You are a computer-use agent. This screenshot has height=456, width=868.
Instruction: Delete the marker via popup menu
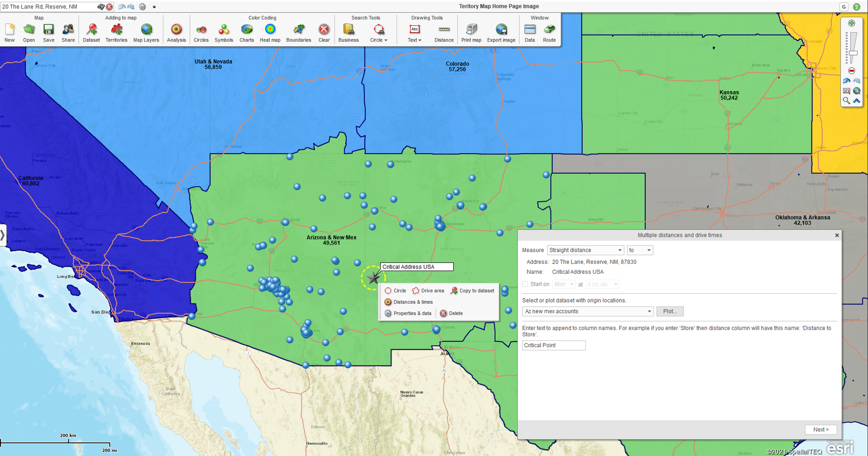(451, 313)
